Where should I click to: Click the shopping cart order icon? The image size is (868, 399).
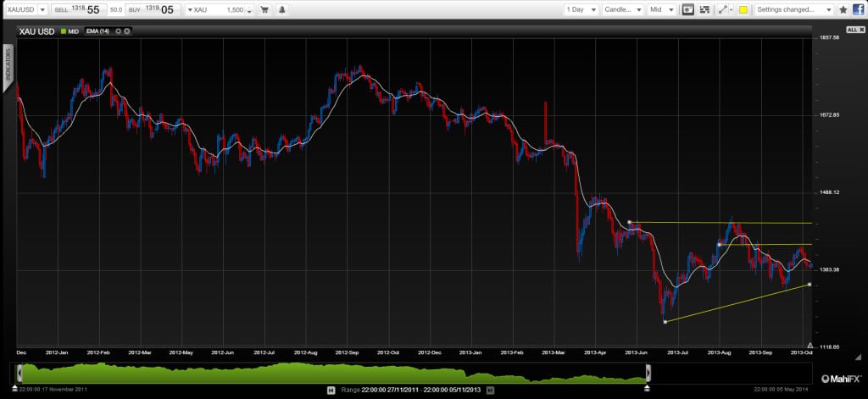pos(265,9)
